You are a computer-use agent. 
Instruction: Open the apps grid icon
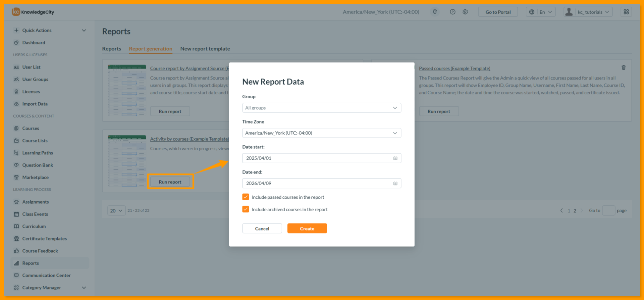(x=626, y=12)
